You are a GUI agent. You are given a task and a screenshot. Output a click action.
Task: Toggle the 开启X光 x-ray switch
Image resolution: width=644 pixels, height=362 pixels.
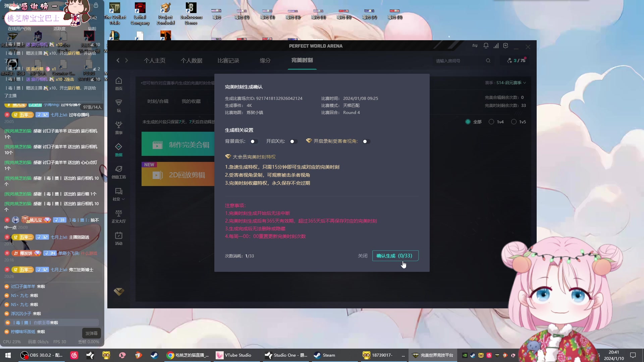pos(293,141)
